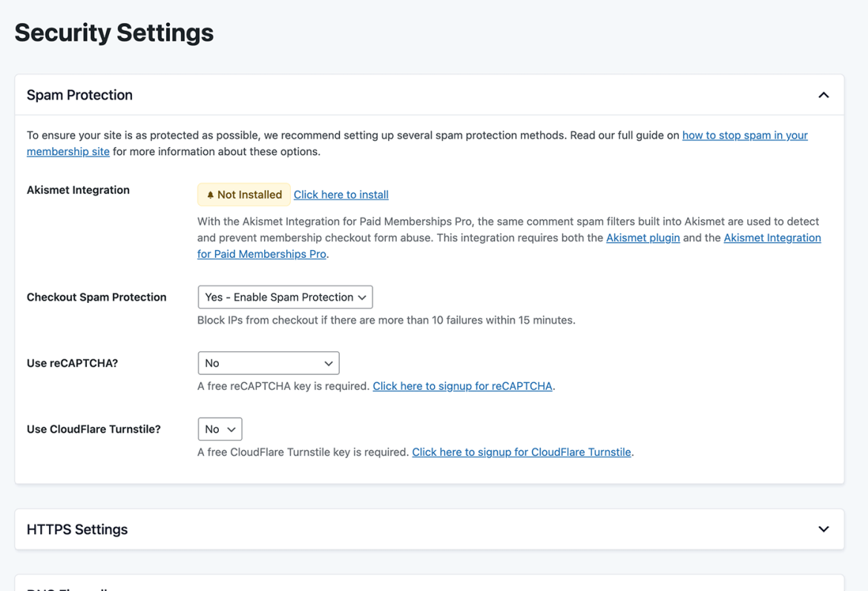Open the Akismet plugin link

click(642, 238)
